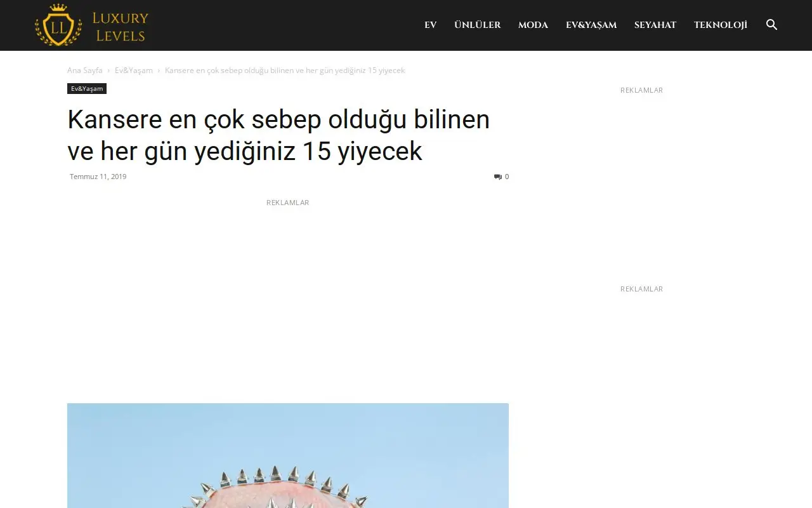This screenshot has height=508, width=812.
Task: Click the breadcrumb article title text
Action: coord(285,70)
